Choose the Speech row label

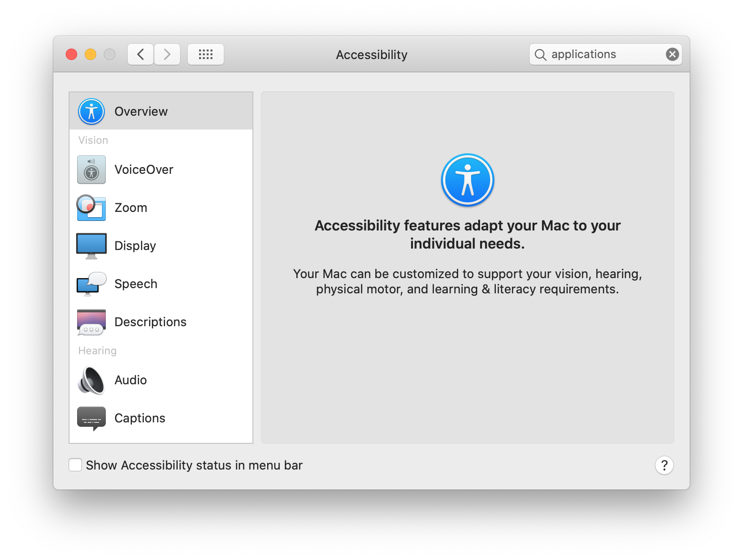tap(136, 284)
